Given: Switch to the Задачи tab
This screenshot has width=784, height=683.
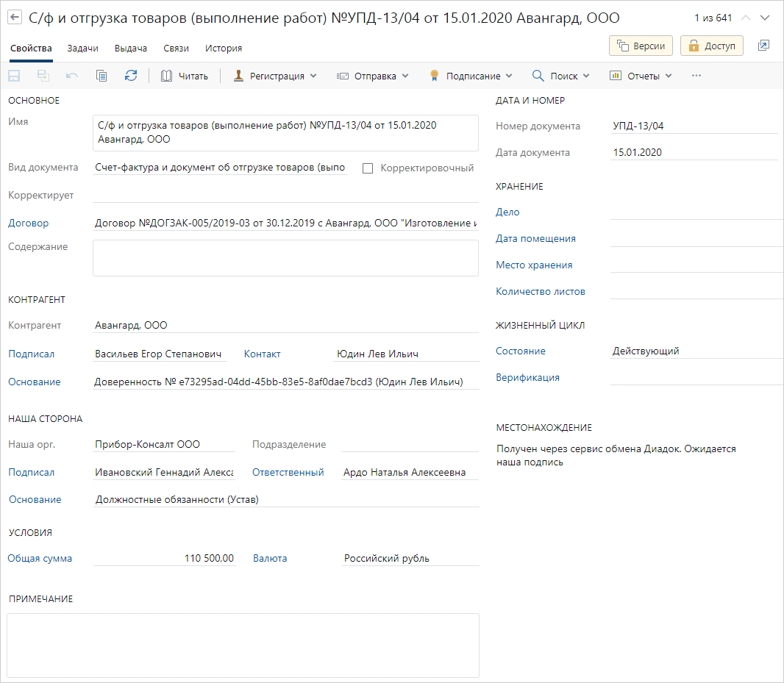Looking at the screenshot, I should point(82,49).
